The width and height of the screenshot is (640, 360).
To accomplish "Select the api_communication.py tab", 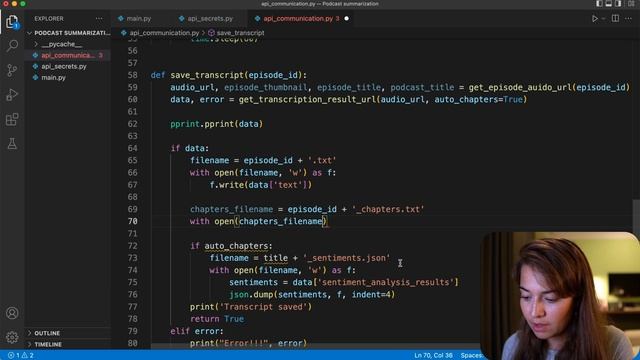I will coord(298,18).
